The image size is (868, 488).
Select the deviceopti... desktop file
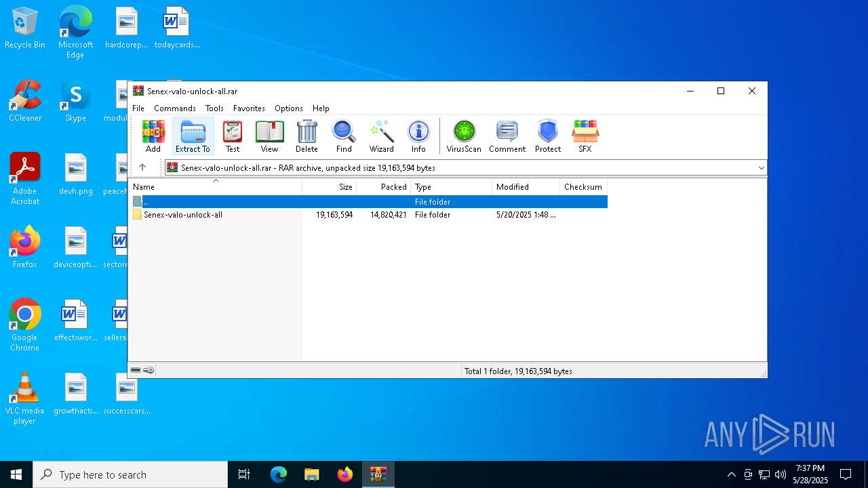tap(76, 247)
